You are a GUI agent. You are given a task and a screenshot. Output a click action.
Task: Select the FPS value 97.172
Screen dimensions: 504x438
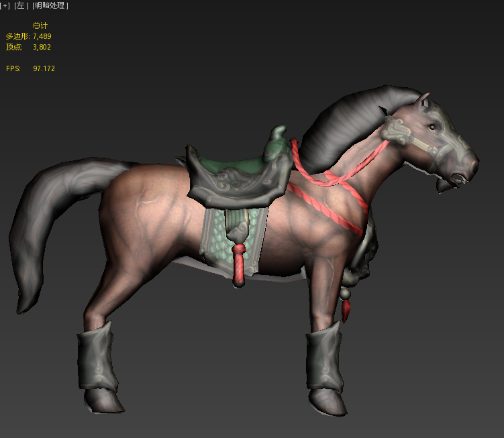pos(44,68)
